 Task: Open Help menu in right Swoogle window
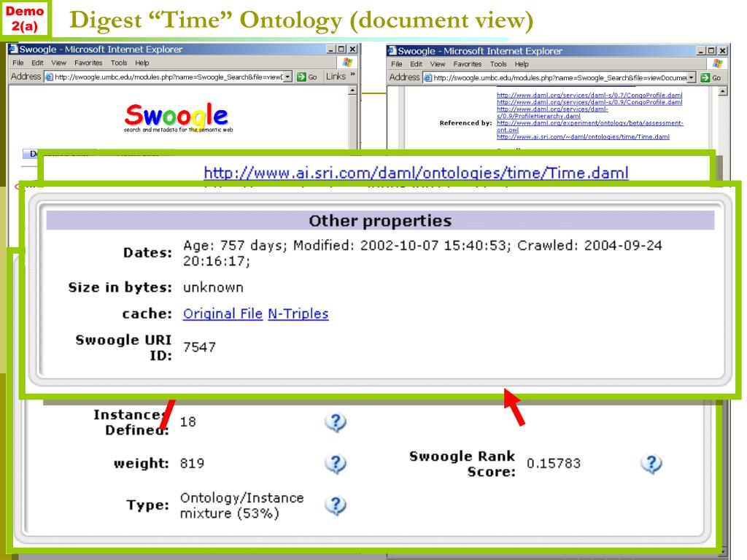pyautogui.click(x=522, y=64)
